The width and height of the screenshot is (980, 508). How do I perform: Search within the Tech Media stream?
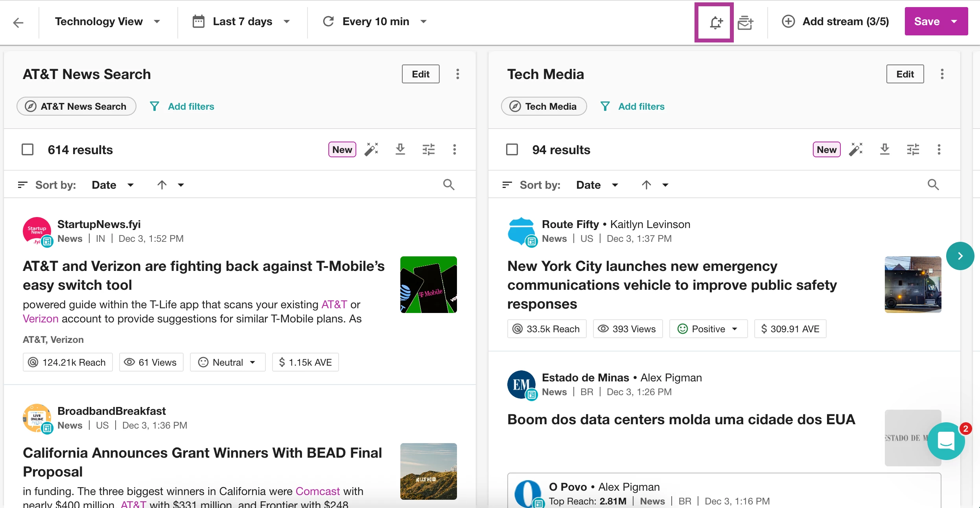[x=933, y=185]
